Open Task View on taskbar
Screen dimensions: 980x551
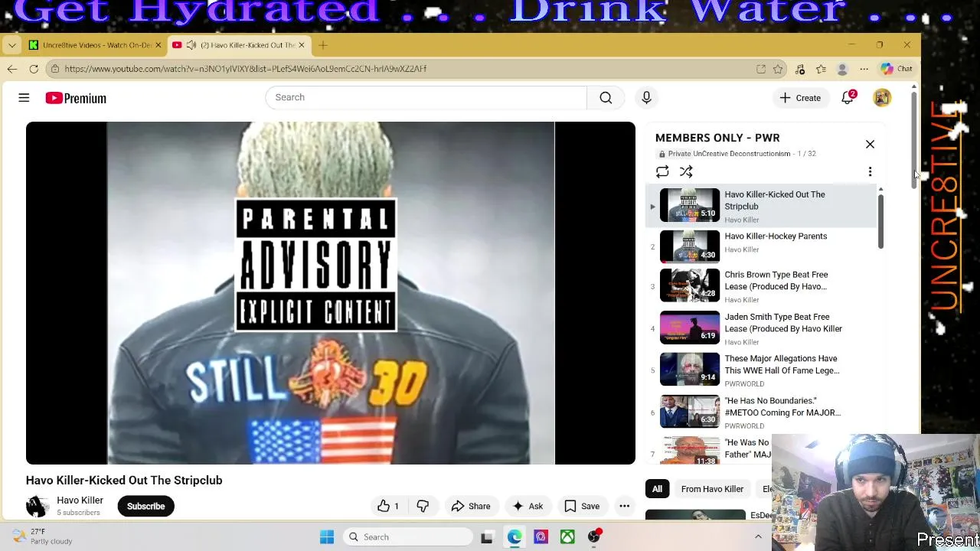coord(486,537)
